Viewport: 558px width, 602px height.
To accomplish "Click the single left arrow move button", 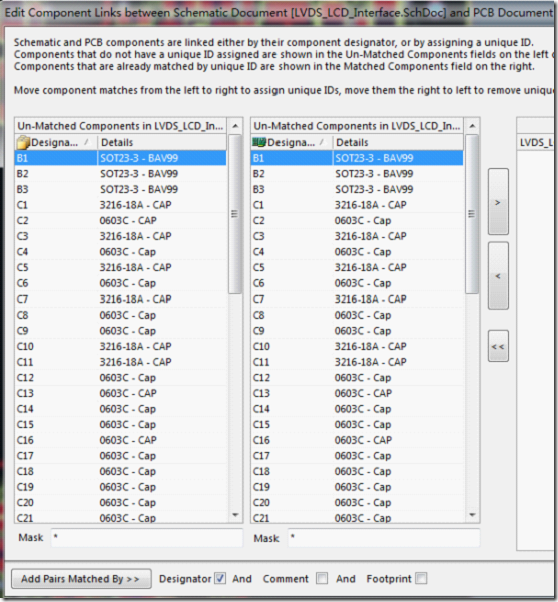I will coord(498,276).
